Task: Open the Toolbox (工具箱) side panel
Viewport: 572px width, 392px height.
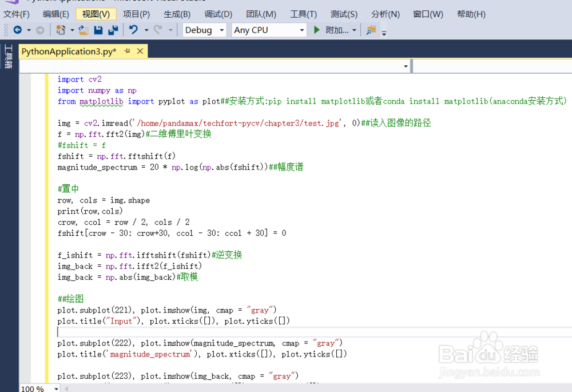Action: (x=8, y=56)
